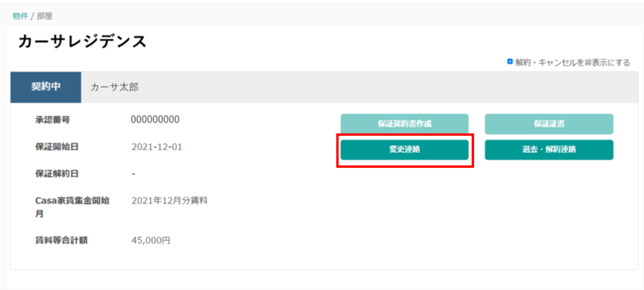
Task: Click the approval number 000000000
Action: click(x=155, y=120)
